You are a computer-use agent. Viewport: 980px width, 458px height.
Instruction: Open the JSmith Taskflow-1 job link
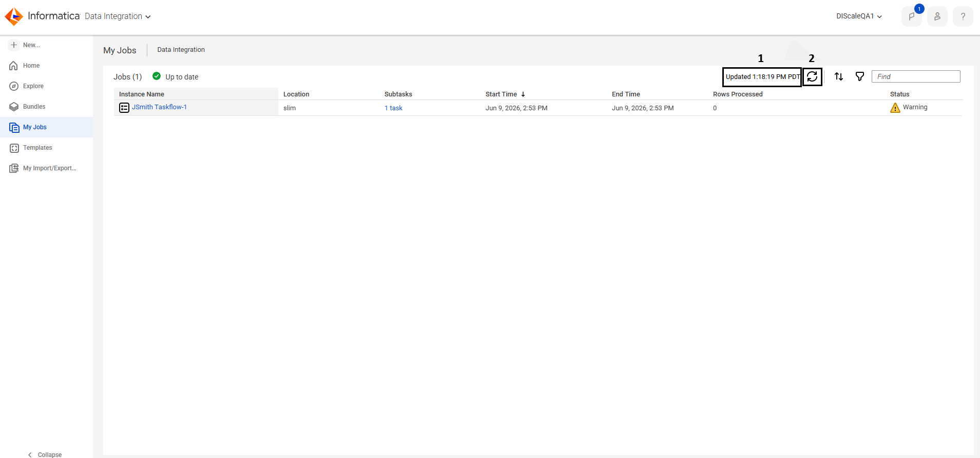coord(159,107)
